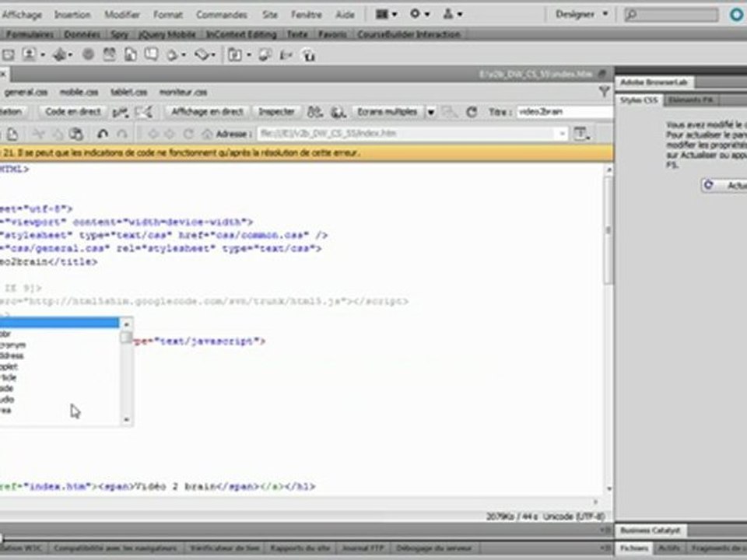The image size is (747, 560).
Task: Open the Modifier menu
Action: coord(122,15)
